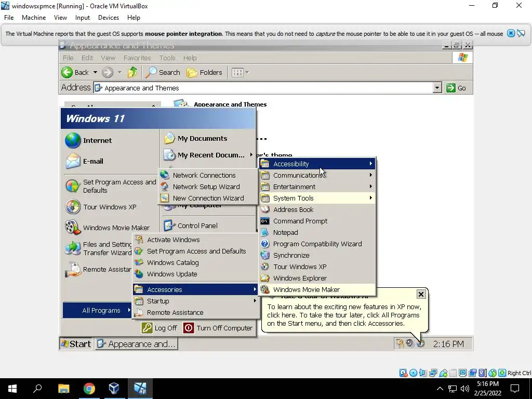Image resolution: width=532 pixels, height=399 pixels.
Task: Expand the Accessibility submenu
Action: click(x=317, y=164)
